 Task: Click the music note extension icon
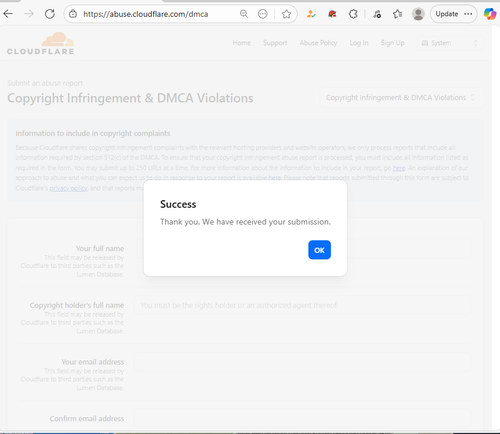pos(377,14)
